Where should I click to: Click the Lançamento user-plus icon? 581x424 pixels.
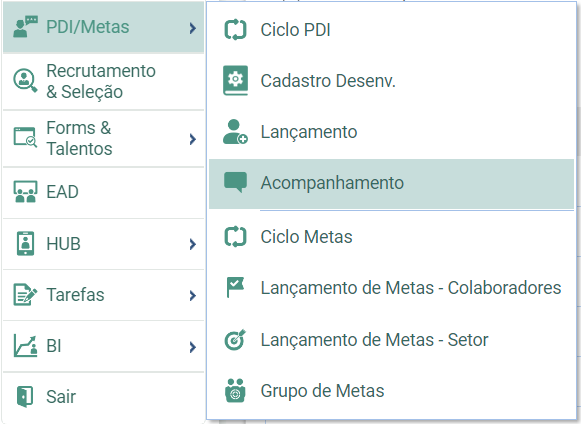tap(235, 132)
